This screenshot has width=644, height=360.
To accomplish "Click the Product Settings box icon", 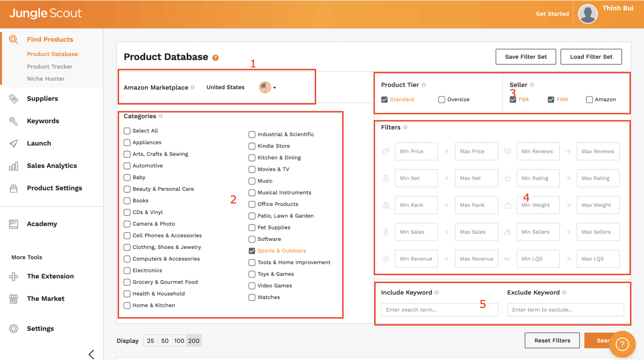I will coord(13,188).
